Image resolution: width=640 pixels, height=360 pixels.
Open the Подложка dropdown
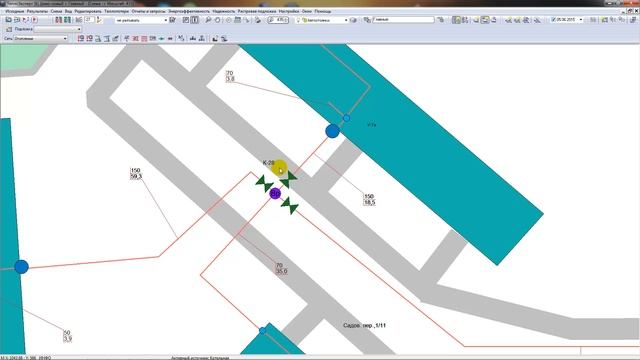[x=58, y=29]
